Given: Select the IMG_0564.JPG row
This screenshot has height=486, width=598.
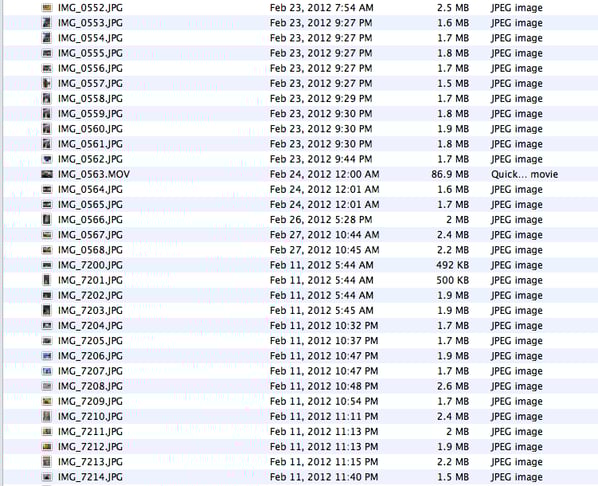Looking at the screenshot, I should (x=299, y=190).
